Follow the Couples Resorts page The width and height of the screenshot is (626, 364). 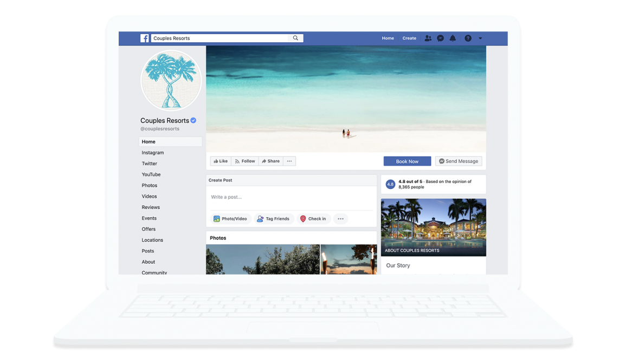click(245, 161)
